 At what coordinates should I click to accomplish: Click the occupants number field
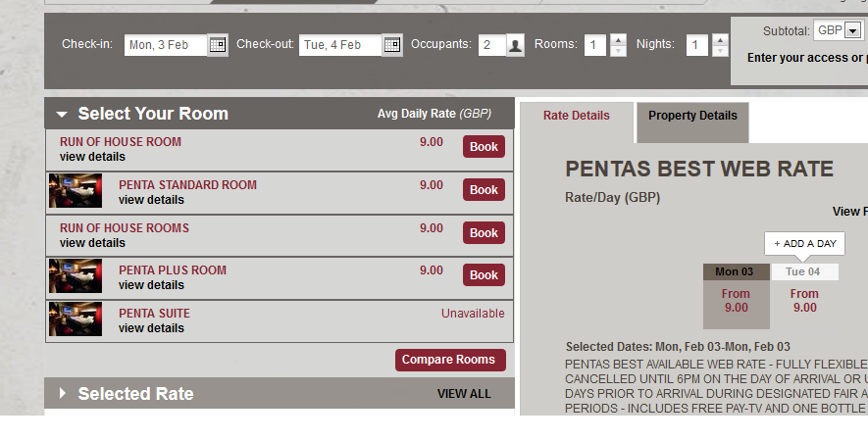[491, 45]
